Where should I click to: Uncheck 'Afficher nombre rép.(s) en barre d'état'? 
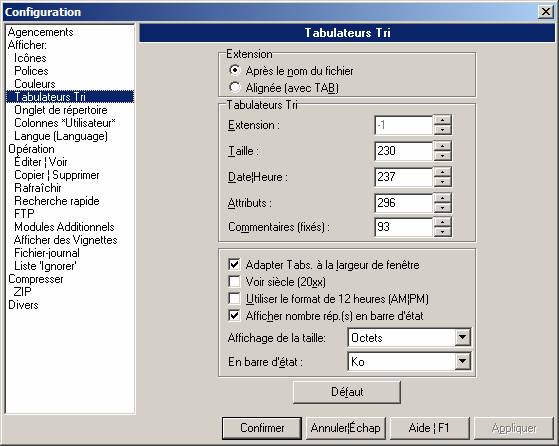coord(234,316)
